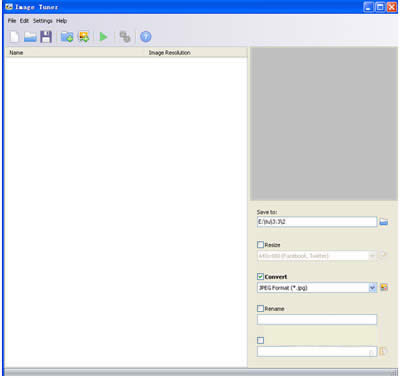This screenshot has height=378, width=400.
Task: Open help via the blue question-mark icon
Action: [146, 37]
